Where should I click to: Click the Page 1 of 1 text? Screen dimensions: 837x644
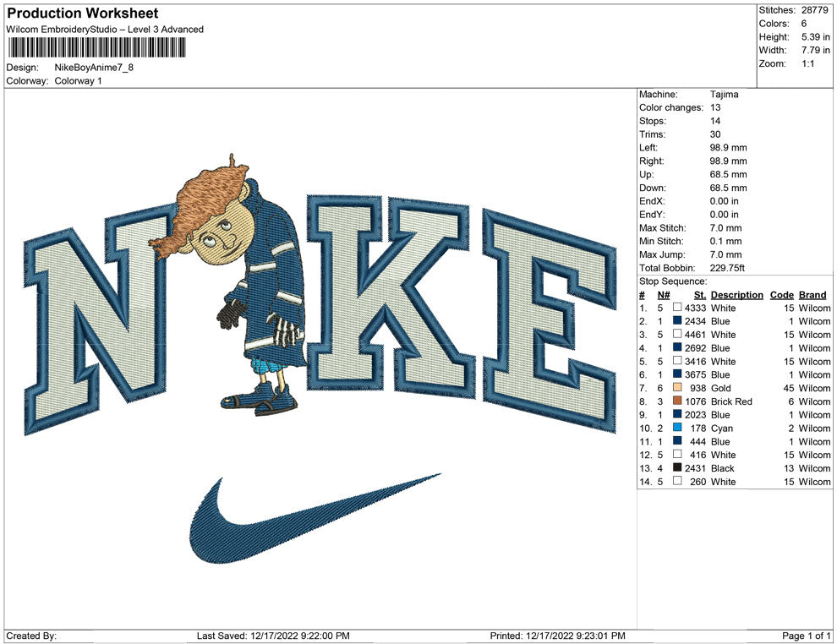pos(806,636)
